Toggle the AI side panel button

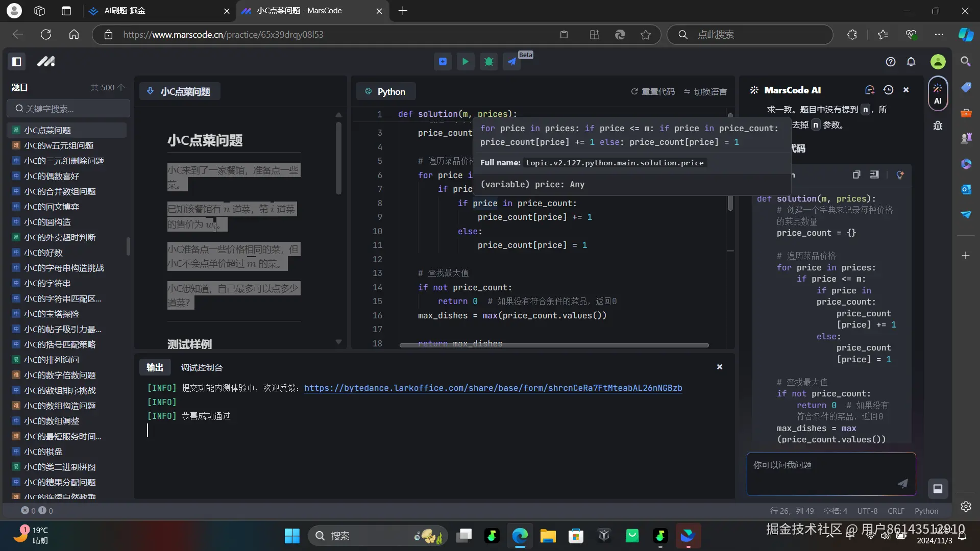(938, 93)
